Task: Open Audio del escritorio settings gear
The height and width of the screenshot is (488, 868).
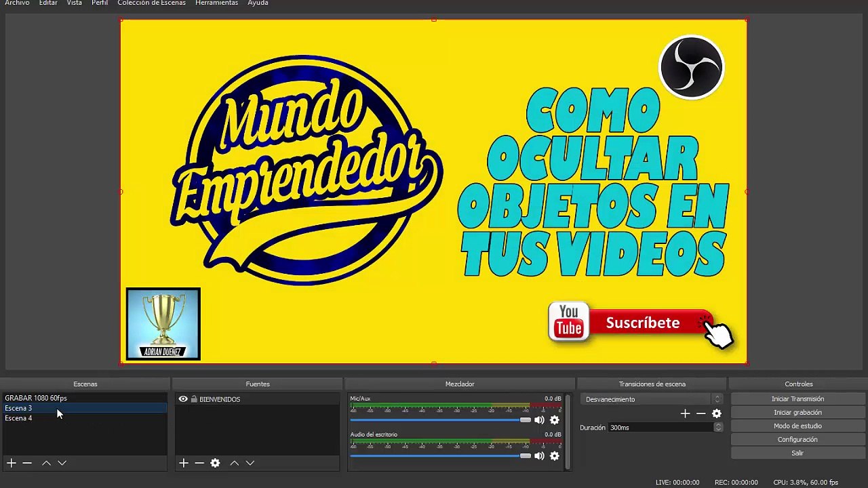Action: point(555,456)
